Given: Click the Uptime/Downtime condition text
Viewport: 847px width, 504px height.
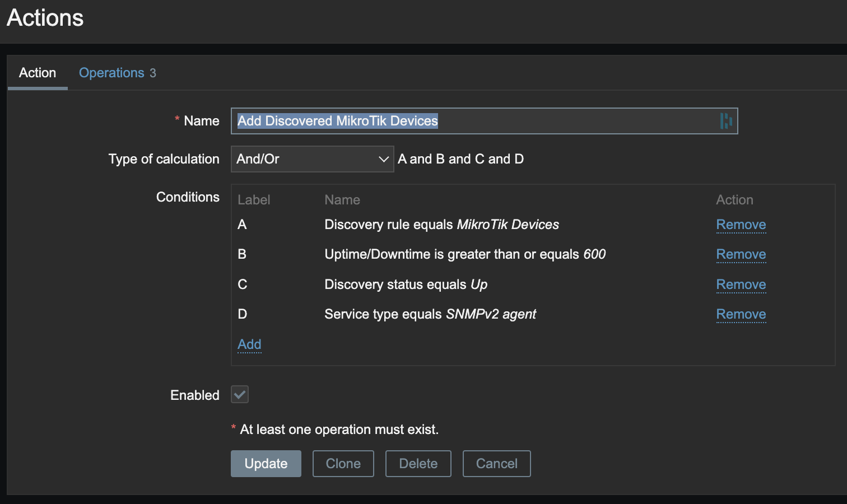Looking at the screenshot, I should [x=465, y=254].
